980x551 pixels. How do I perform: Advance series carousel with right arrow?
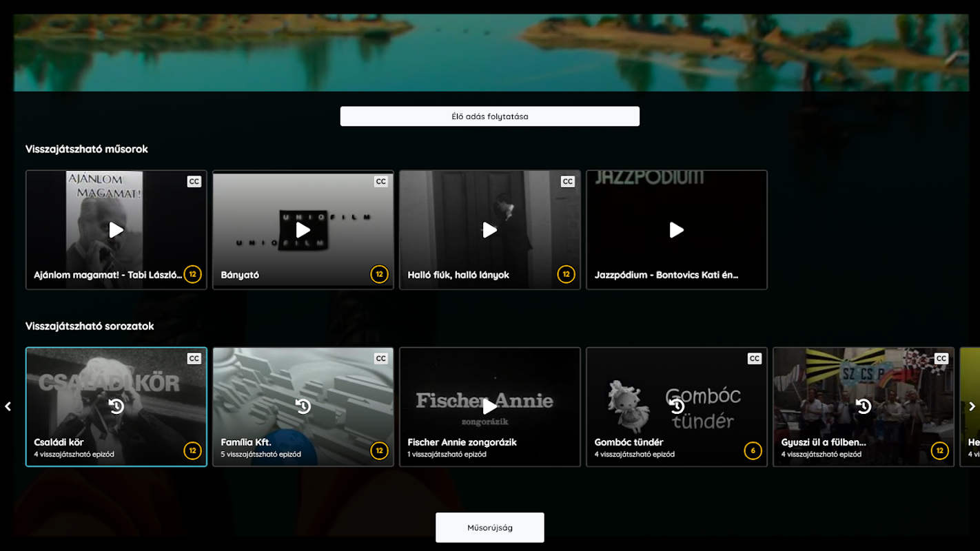point(972,406)
